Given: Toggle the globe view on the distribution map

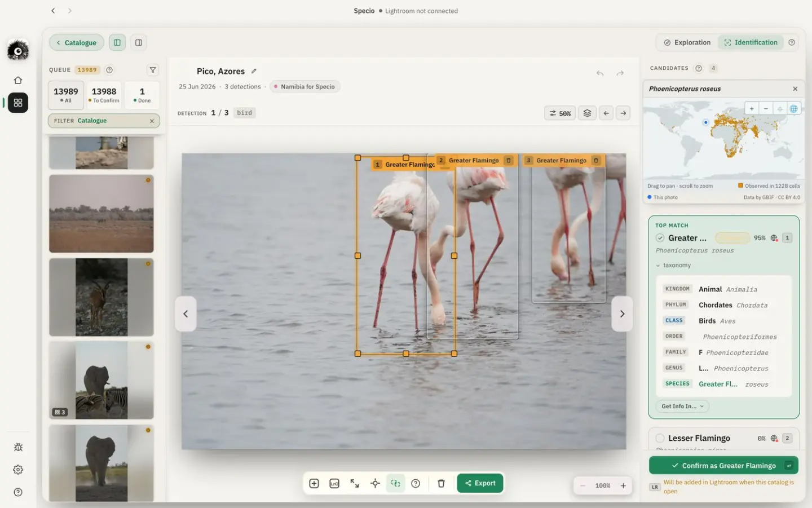Looking at the screenshot, I should (793, 109).
